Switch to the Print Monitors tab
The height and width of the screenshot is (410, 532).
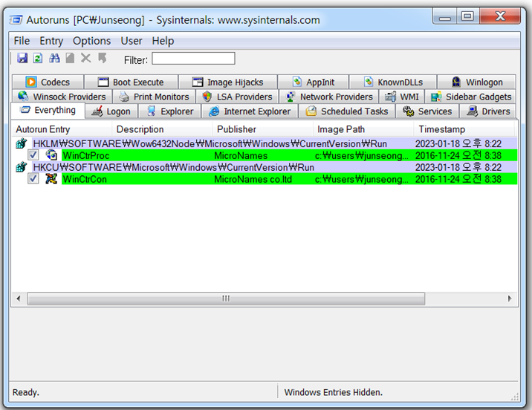[x=154, y=97]
